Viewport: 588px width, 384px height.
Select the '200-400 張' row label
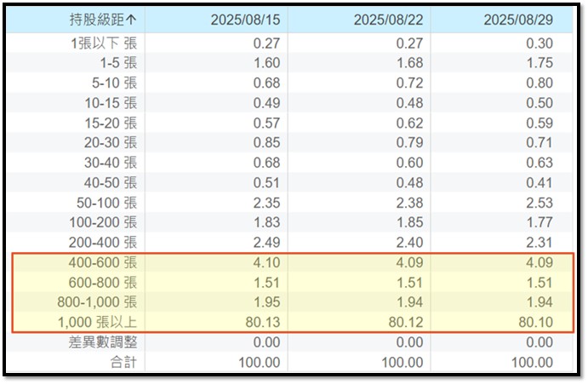103,243
